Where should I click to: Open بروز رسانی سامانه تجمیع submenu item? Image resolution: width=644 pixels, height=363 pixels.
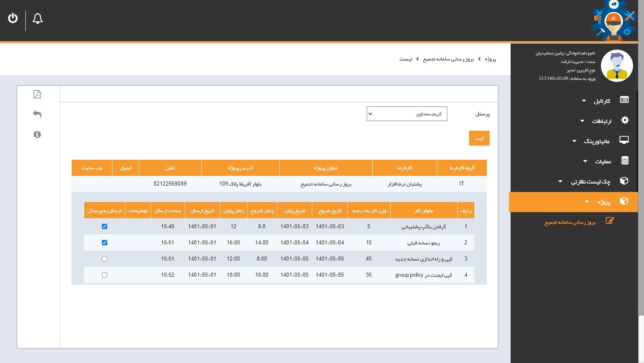click(570, 222)
